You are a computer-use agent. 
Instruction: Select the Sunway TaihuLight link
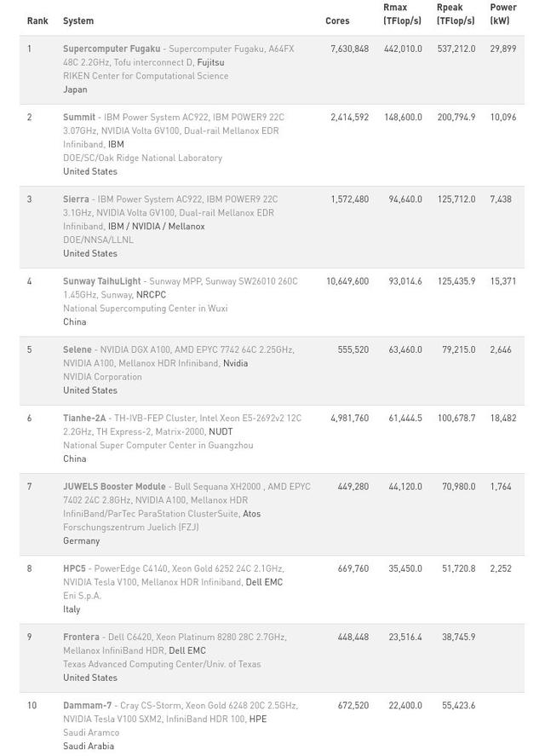click(102, 281)
